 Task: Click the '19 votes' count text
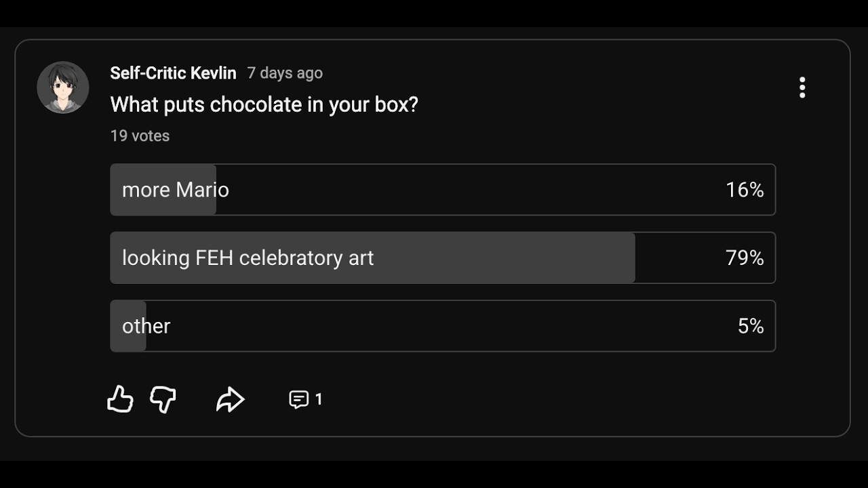[x=140, y=136]
